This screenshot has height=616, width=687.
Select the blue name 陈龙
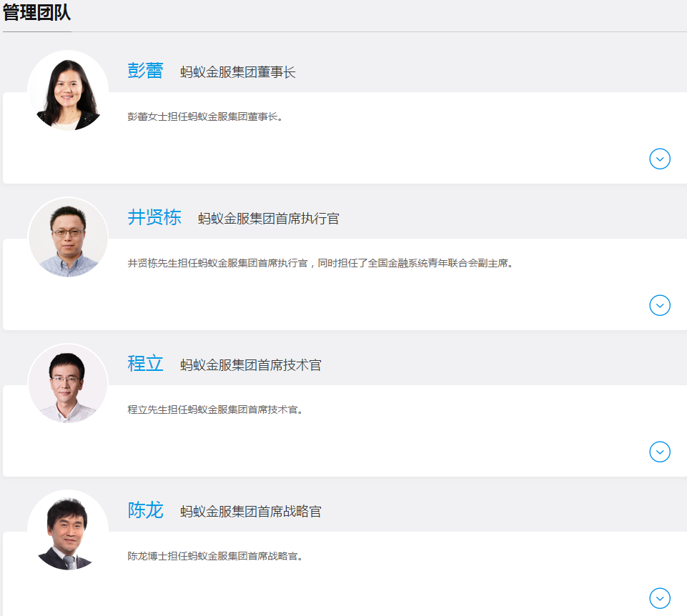click(145, 510)
